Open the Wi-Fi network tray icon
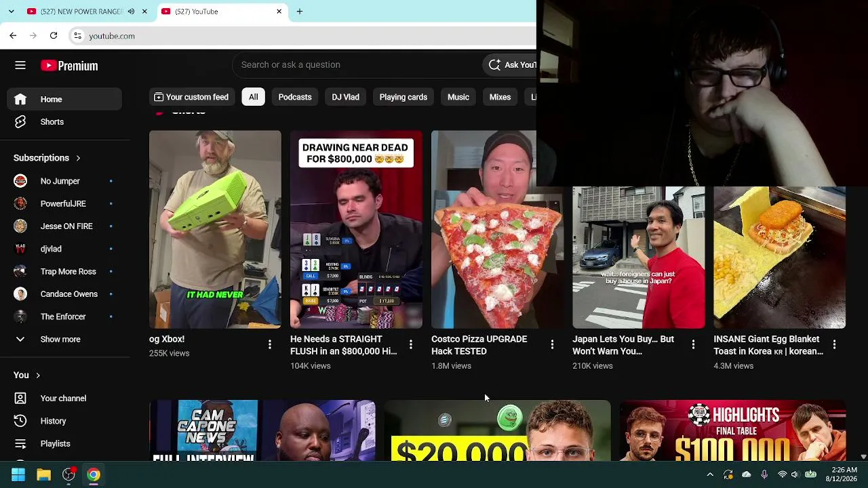This screenshot has width=868, height=488. [x=782, y=474]
